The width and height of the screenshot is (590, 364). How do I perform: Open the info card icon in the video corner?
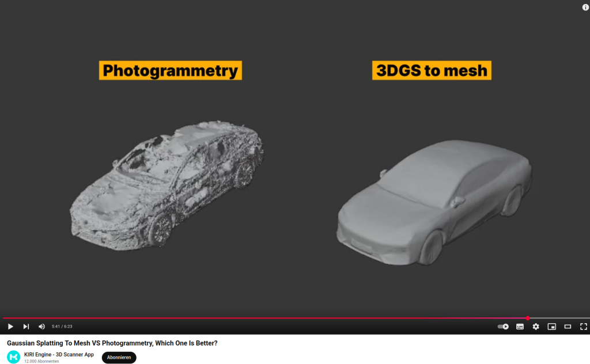coord(585,7)
